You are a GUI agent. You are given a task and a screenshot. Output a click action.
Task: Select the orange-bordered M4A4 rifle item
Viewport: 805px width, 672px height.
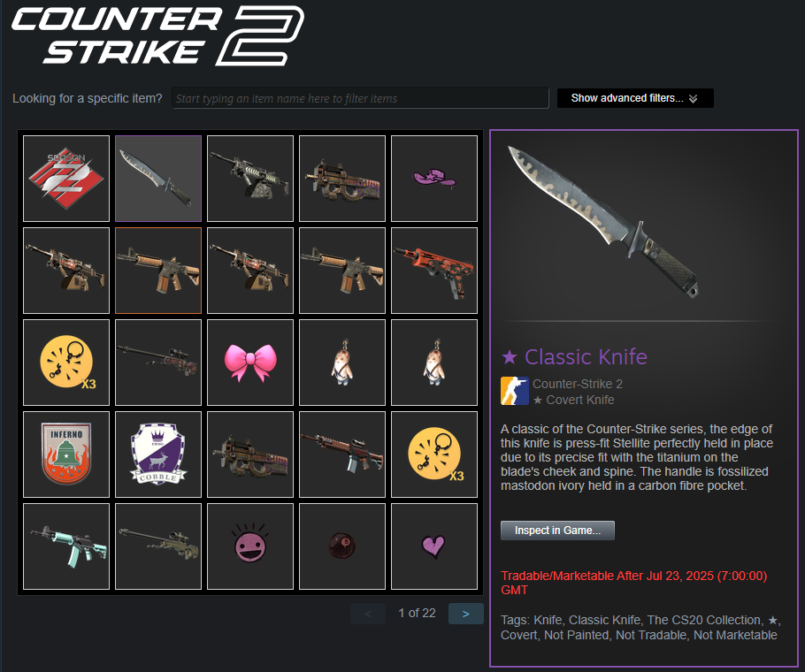[x=158, y=271]
